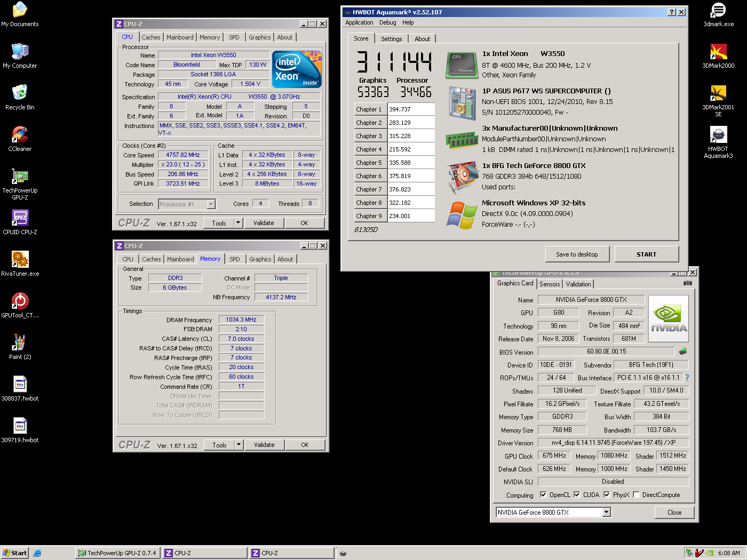The image size is (747, 560).
Task: Click Save to desktop button
Action: coord(577,254)
